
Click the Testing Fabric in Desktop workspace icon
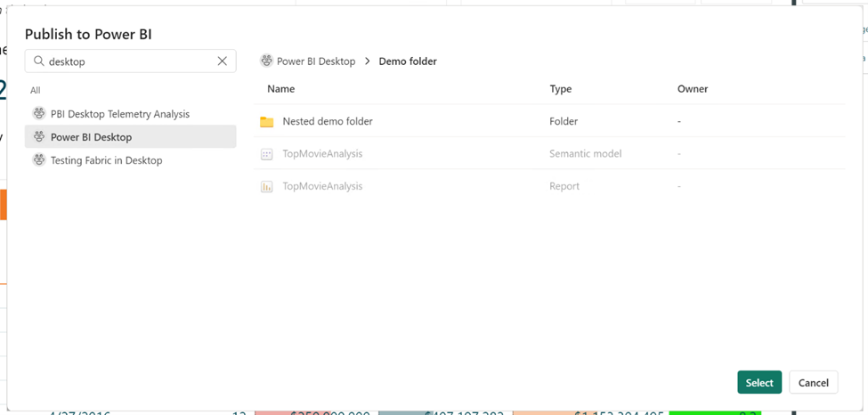[x=39, y=160]
